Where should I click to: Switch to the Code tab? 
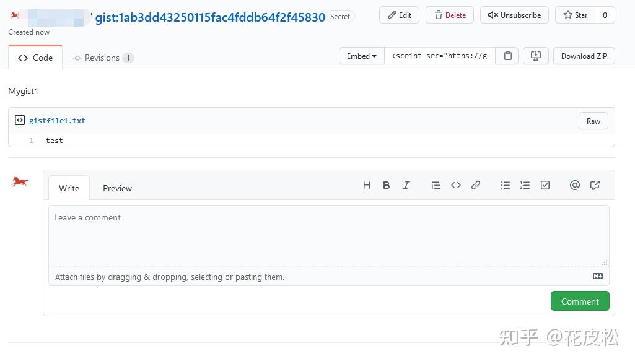pyautogui.click(x=35, y=58)
